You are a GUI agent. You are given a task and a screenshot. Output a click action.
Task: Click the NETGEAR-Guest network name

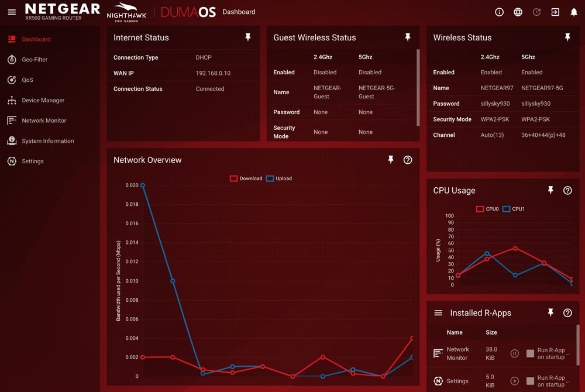coord(327,92)
